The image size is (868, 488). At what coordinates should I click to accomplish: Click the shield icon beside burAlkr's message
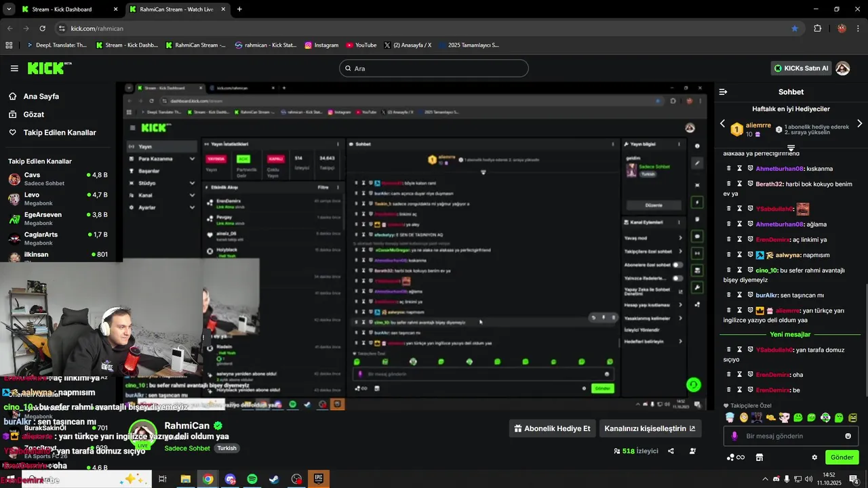[x=751, y=295]
